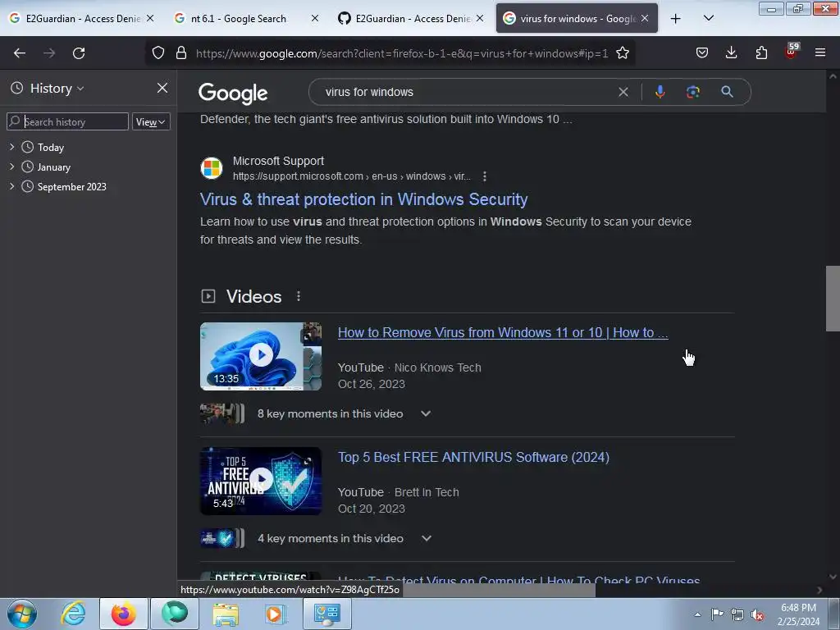Reload the current page
This screenshot has width=840, height=630.
click(x=79, y=53)
